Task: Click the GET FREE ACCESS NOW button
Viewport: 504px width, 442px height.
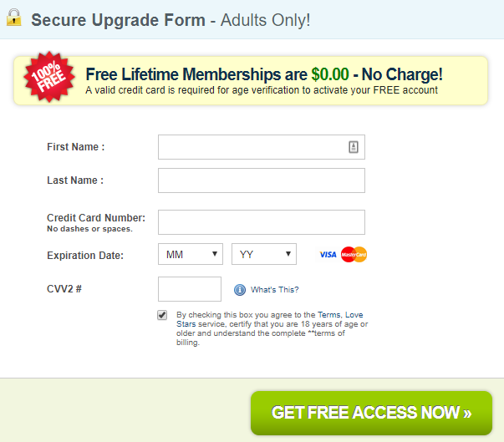Action: pos(371,413)
